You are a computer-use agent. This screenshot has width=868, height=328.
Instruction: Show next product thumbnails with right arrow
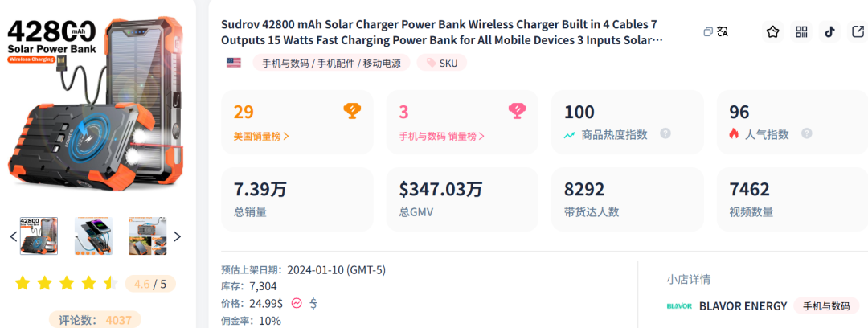177,236
